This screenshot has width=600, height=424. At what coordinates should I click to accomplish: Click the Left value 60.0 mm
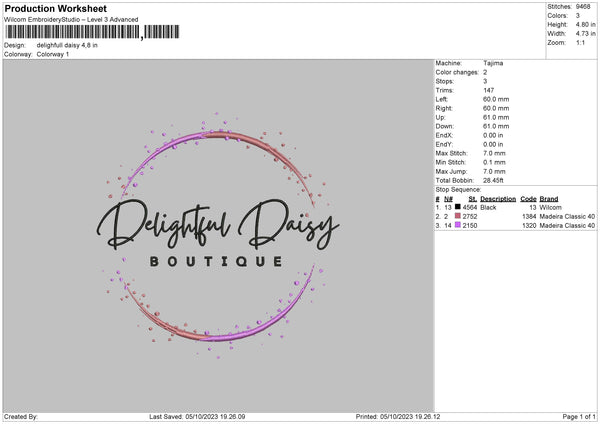click(x=496, y=99)
